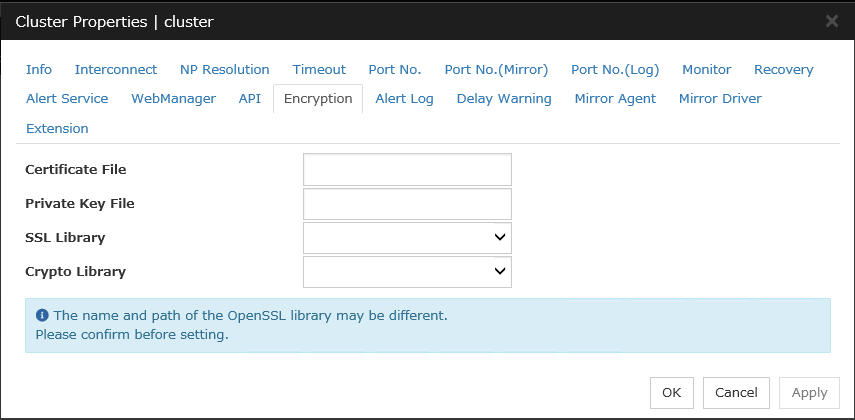Click the Cancel button
The image size is (855, 420).
click(x=736, y=393)
